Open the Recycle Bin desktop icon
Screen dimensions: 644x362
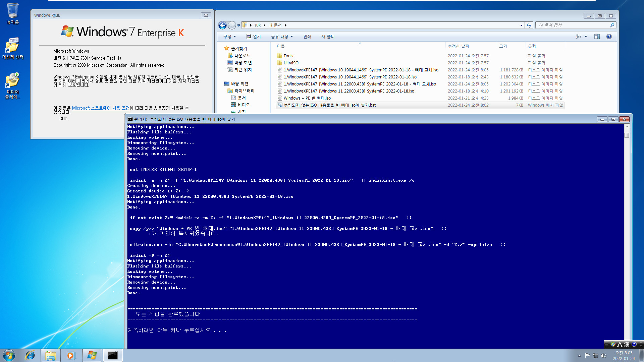point(13,13)
